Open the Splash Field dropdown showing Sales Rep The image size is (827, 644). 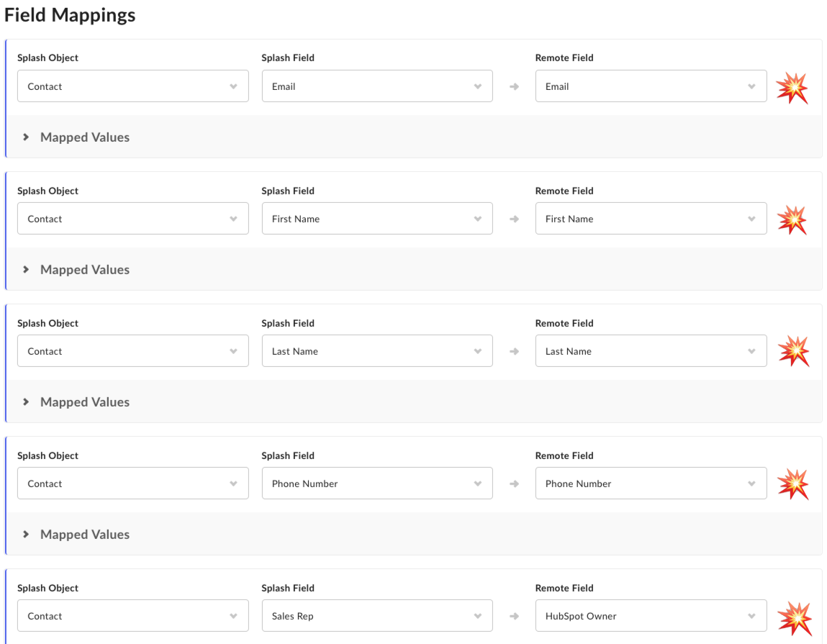point(377,615)
